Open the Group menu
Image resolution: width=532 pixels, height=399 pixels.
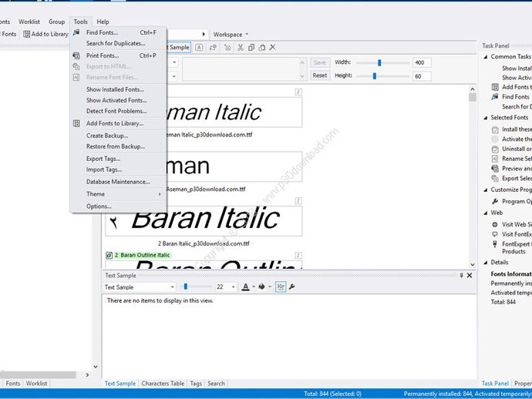(x=56, y=22)
